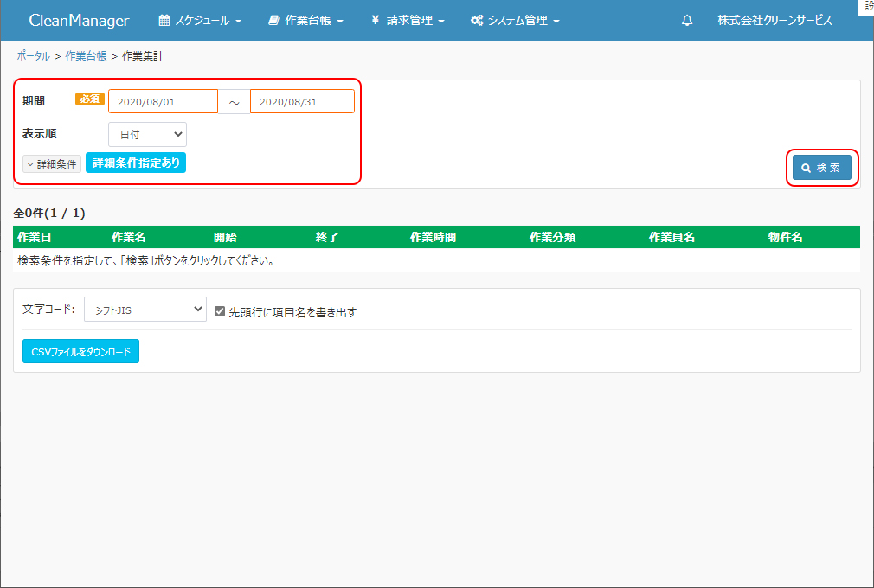Uncheck 先頭行に項目名を書き出す checkbox
The height and width of the screenshot is (588, 874).
pos(220,311)
